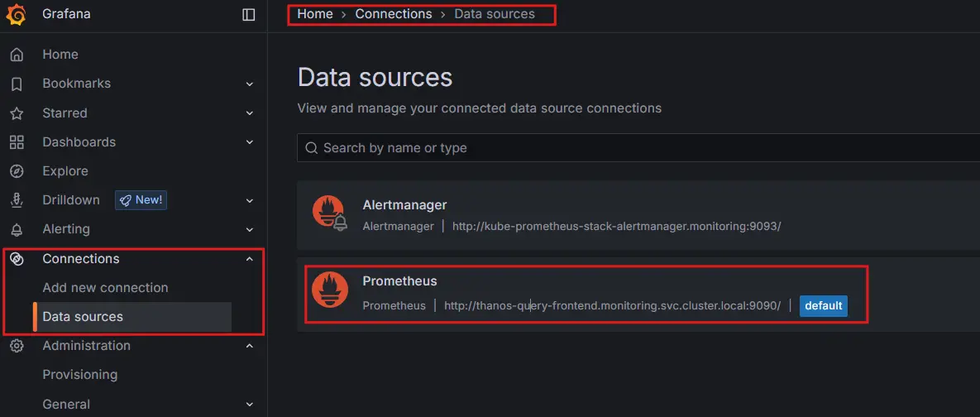Expand the Bookmarks section chevron
The image size is (980, 417).
pos(250,84)
